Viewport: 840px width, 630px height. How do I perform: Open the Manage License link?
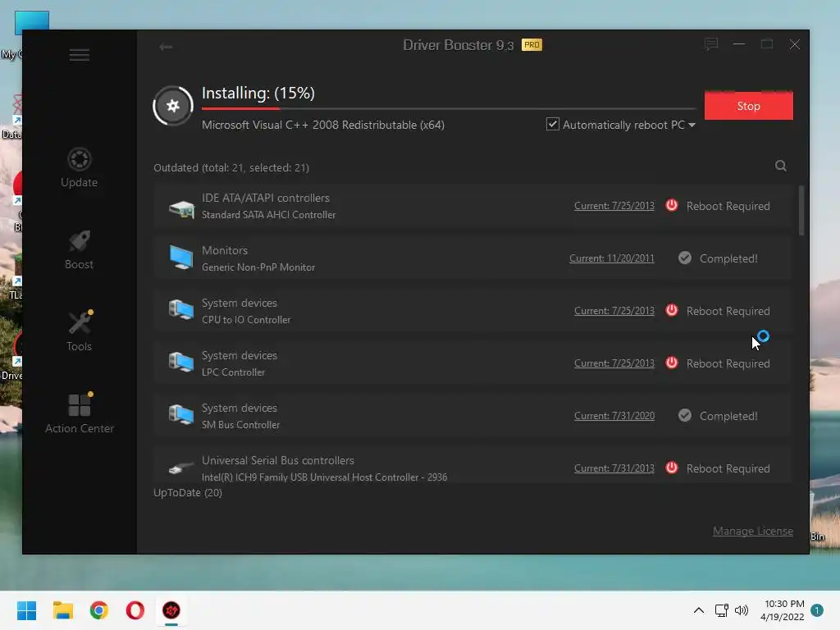(753, 531)
